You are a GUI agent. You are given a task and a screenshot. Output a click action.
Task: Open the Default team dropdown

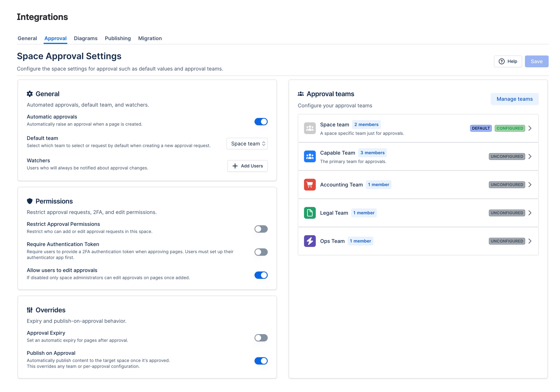coord(247,143)
